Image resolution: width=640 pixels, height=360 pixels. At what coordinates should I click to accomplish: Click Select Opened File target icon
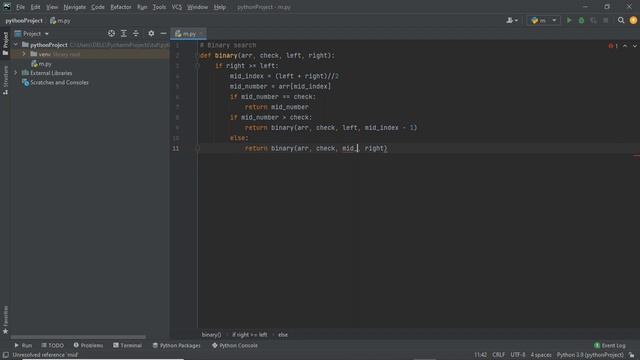[111, 33]
